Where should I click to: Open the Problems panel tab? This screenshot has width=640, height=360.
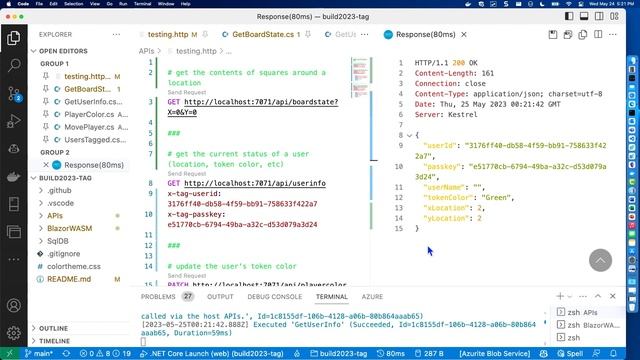(158, 297)
